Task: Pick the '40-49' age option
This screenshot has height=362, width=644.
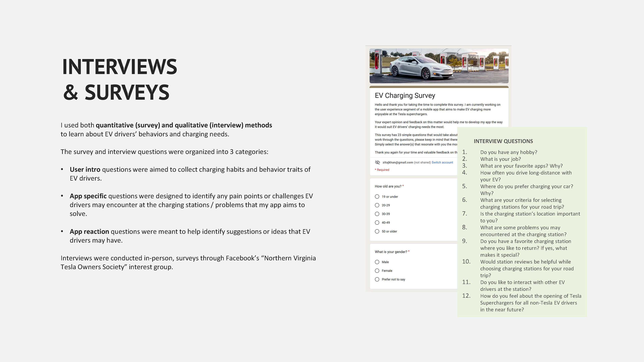Action: click(x=377, y=223)
